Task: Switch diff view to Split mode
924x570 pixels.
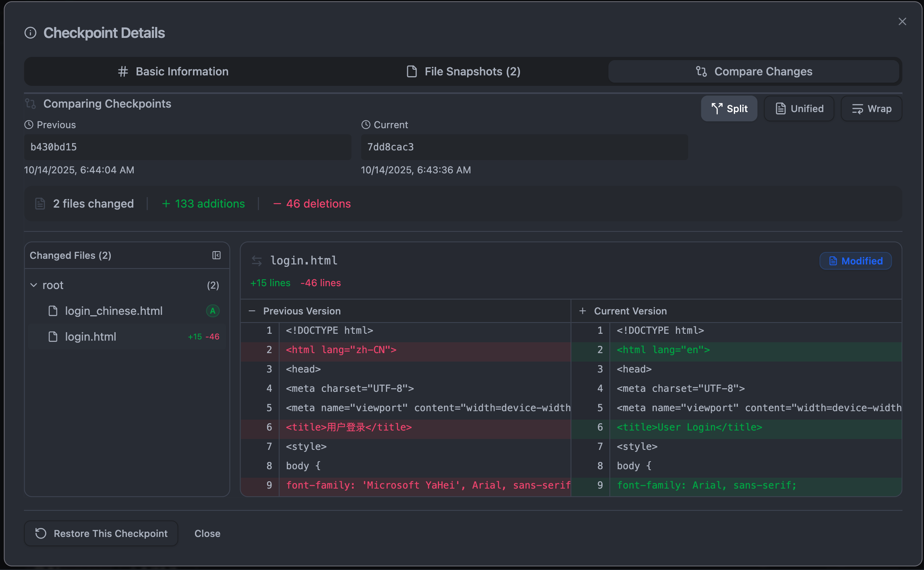Action: coord(729,108)
